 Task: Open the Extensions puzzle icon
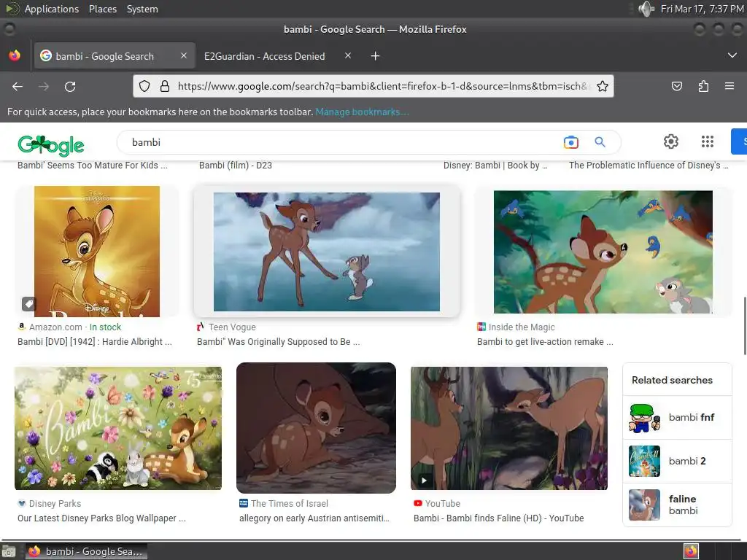(x=703, y=86)
